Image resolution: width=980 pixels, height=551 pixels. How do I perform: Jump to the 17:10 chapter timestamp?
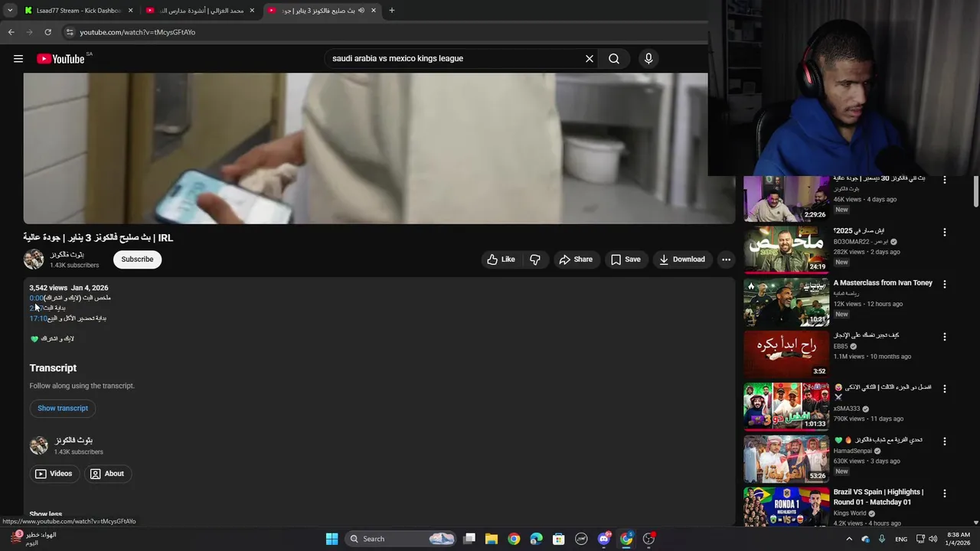pyautogui.click(x=38, y=318)
